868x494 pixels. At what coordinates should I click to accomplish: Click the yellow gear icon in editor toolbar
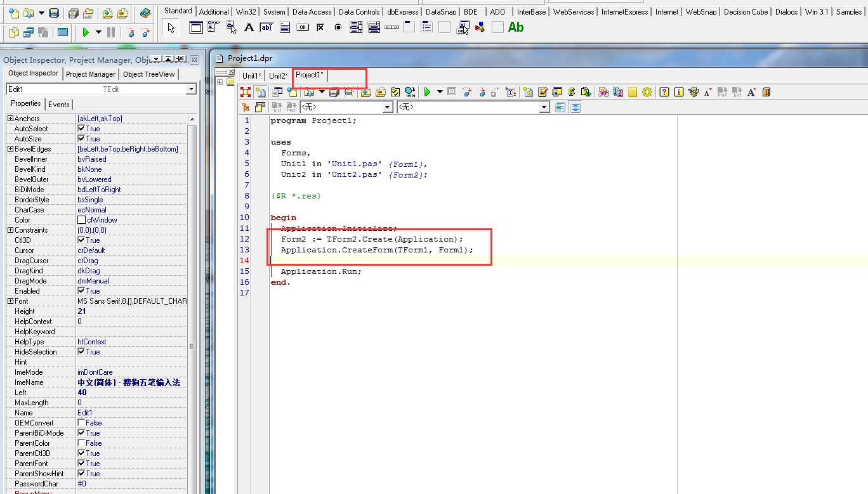point(647,92)
